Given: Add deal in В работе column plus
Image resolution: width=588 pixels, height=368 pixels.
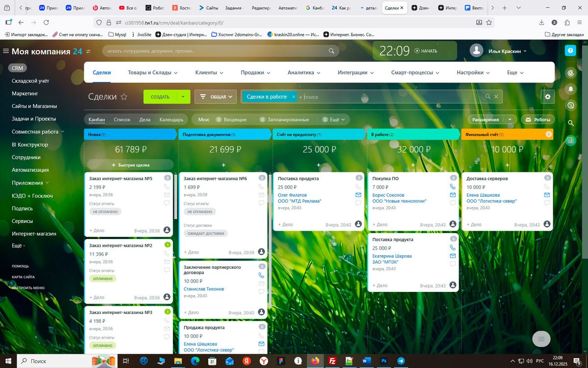Looking at the screenshot, I should pyautogui.click(x=413, y=165).
